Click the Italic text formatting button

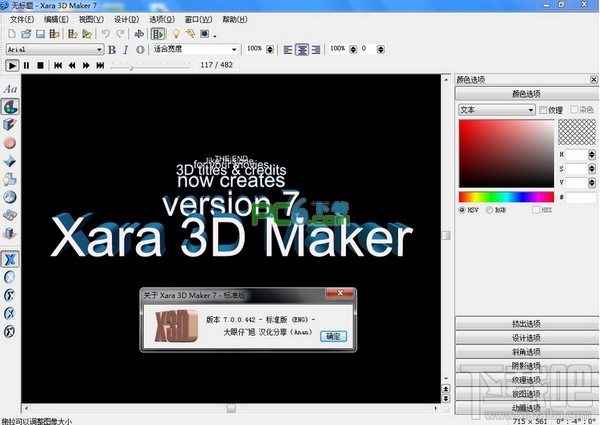(x=126, y=49)
